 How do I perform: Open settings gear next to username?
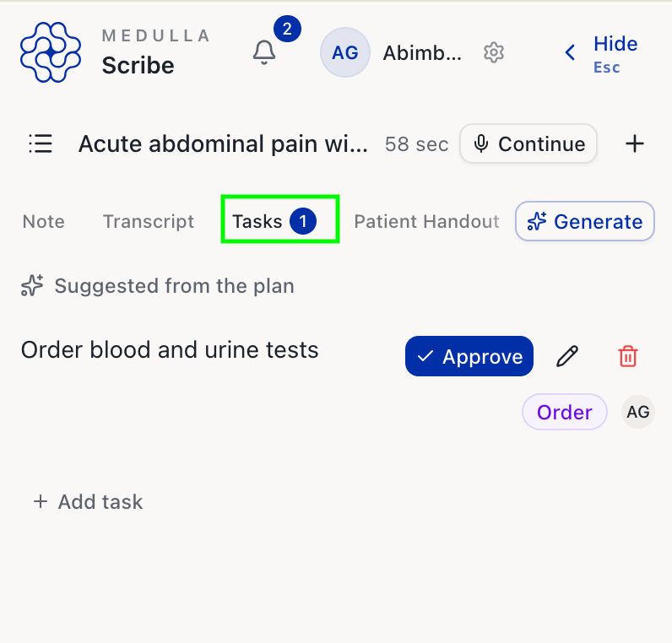coord(494,52)
